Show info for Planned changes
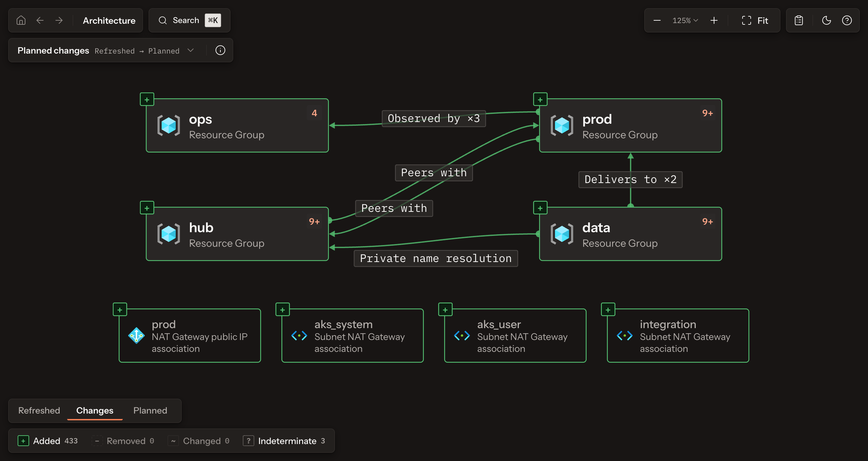 220,50
